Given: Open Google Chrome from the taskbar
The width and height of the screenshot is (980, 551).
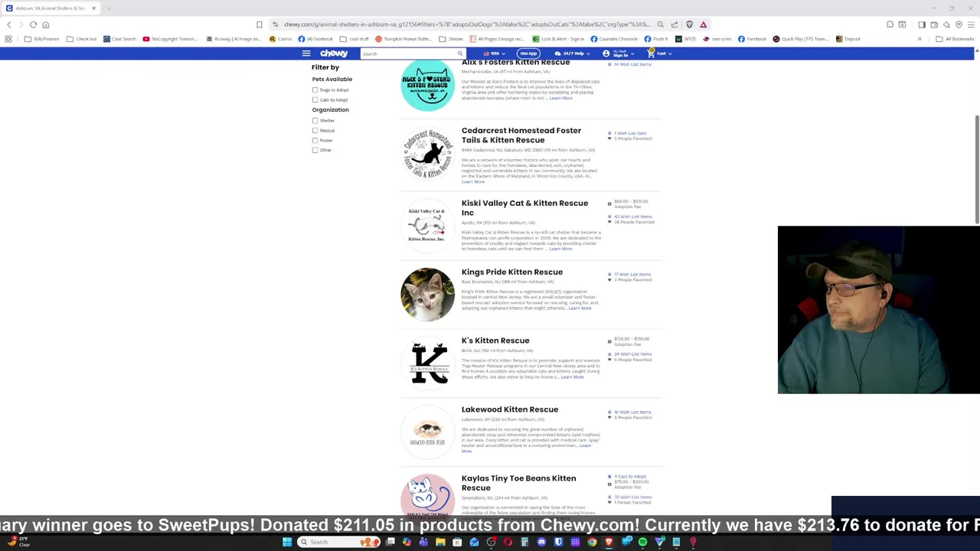Looking at the screenshot, I should pyautogui.click(x=592, y=542).
